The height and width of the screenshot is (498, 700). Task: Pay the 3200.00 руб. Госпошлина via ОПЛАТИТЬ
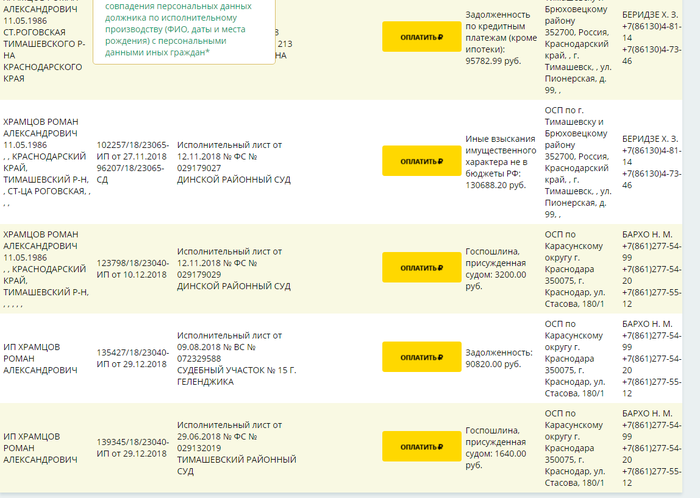coord(421,267)
